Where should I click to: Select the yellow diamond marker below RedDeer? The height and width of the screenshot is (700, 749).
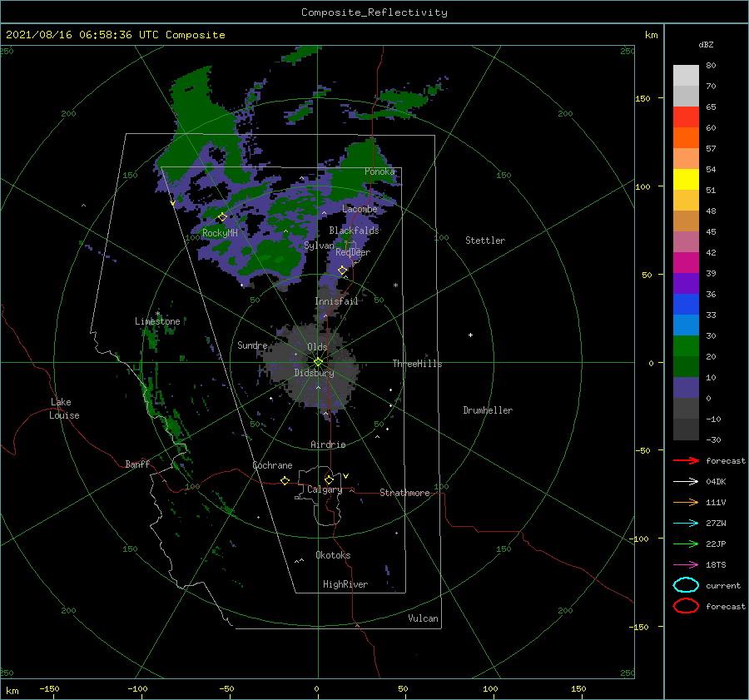(342, 271)
